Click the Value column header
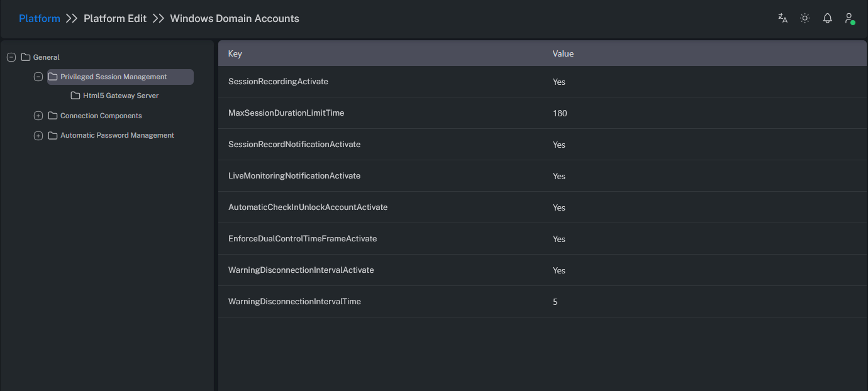 tap(563, 54)
